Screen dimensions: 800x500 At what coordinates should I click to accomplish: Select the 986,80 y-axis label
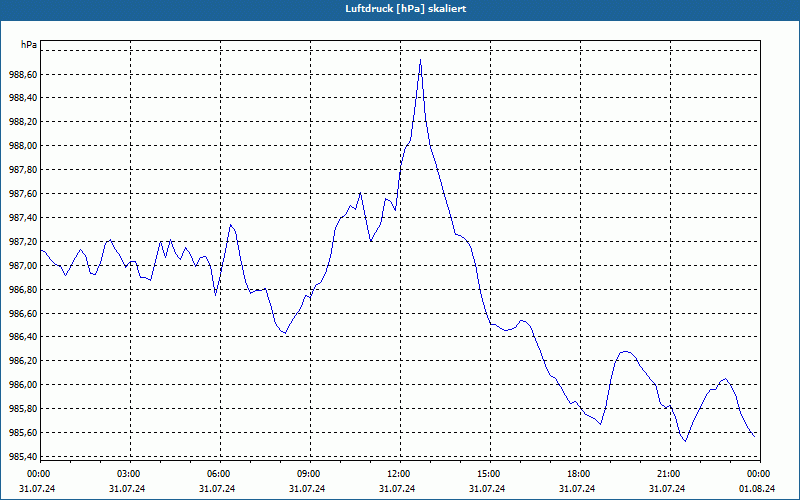(x=23, y=289)
